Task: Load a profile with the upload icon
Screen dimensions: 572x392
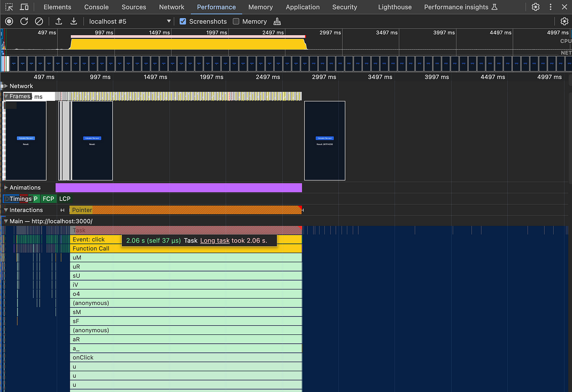Action: pyautogui.click(x=59, y=21)
